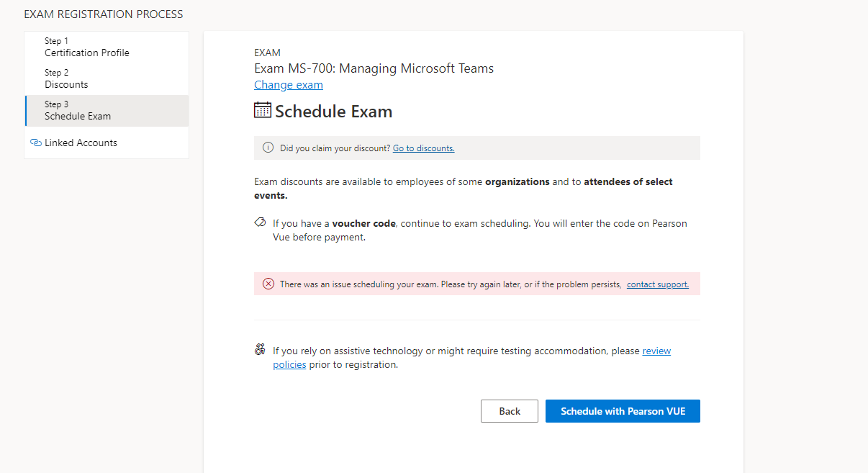Open the contact support link
The height and width of the screenshot is (473, 868).
tap(658, 284)
